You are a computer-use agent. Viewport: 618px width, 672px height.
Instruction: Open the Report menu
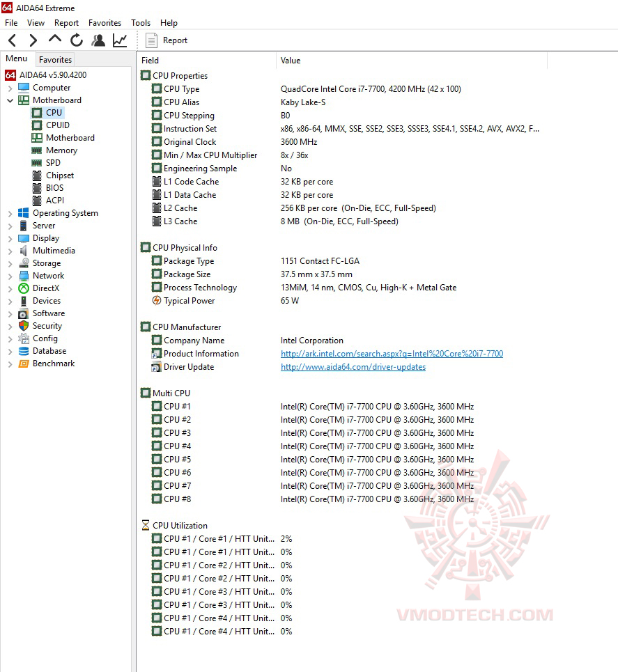click(x=66, y=23)
